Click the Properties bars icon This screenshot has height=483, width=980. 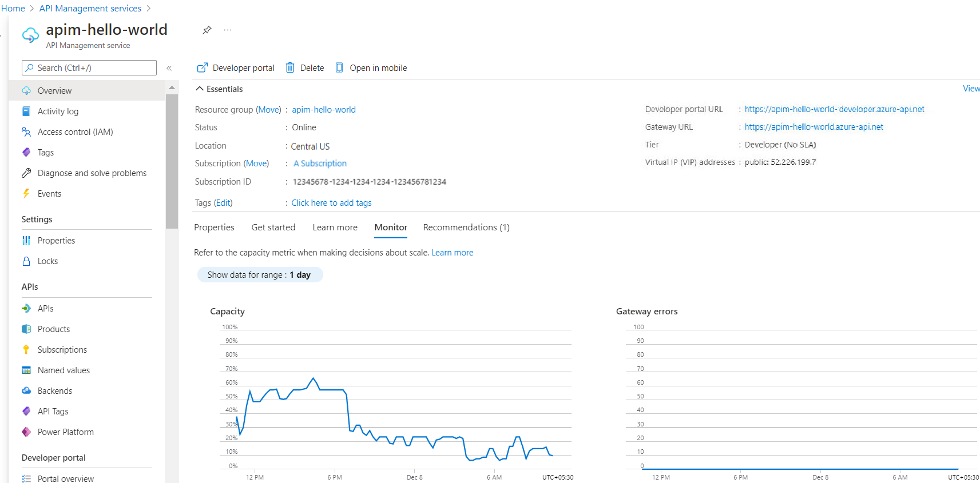point(26,241)
